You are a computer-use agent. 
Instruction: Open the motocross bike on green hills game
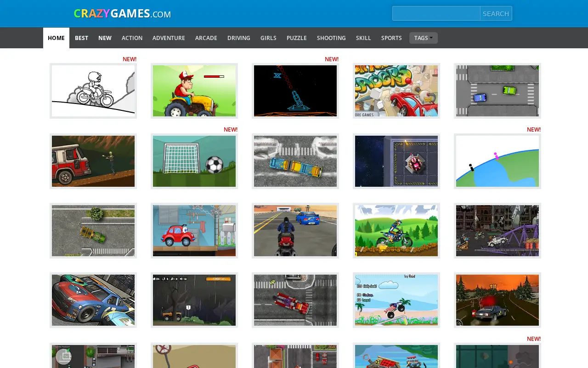tap(396, 230)
